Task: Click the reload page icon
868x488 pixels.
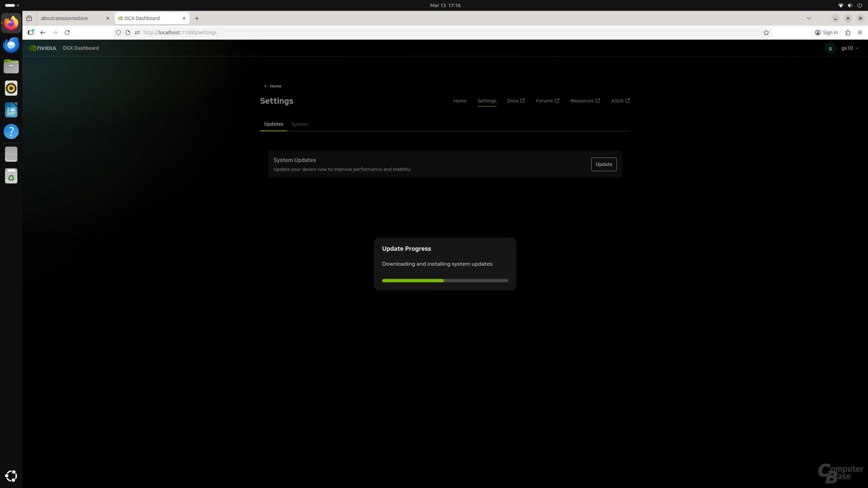Action: pos(67,33)
